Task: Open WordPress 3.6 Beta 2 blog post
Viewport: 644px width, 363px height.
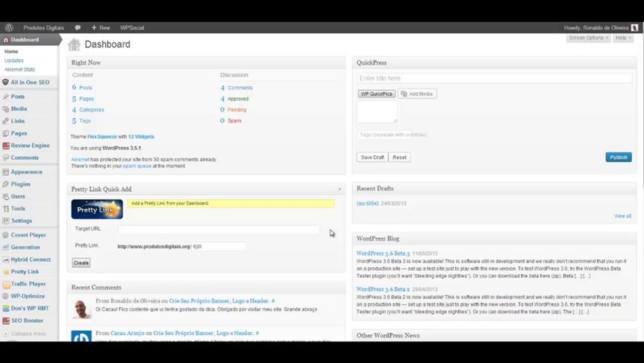Action: [x=383, y=289]
